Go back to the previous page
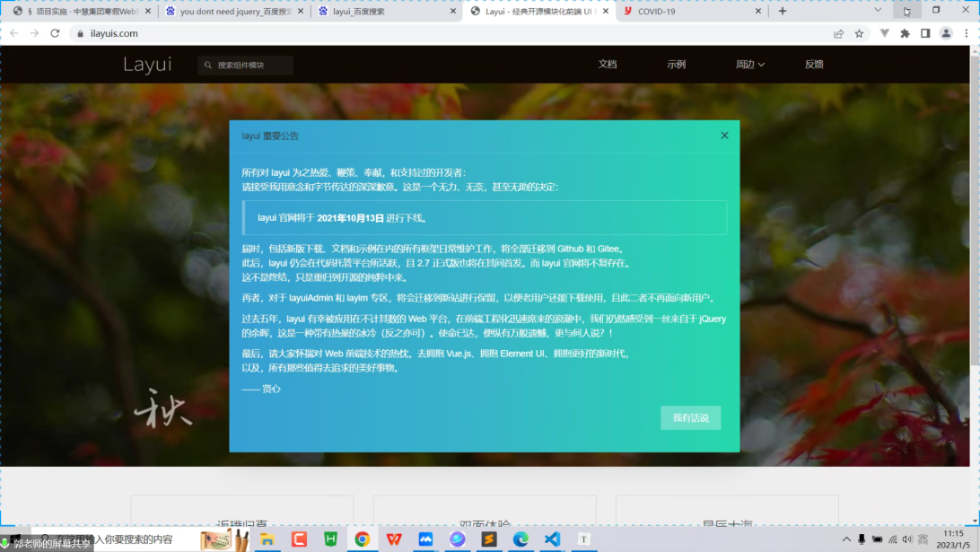The height and width of the screenshot is (552, 980). coord(14,33)
